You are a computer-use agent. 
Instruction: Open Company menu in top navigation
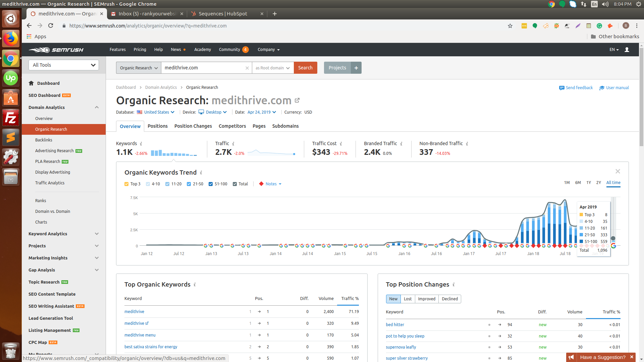click(269, 50)
